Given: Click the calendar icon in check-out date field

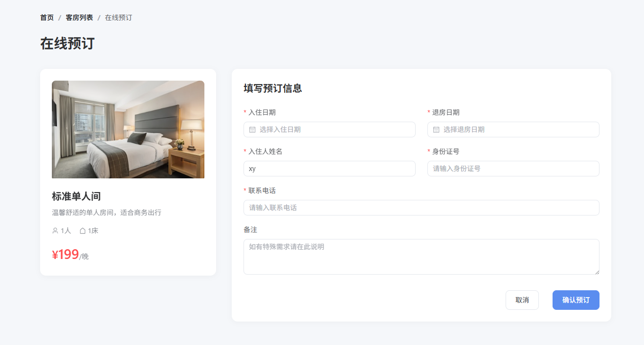Looking at the screenshot, I should pyautogui.click(x=436, y=129).
